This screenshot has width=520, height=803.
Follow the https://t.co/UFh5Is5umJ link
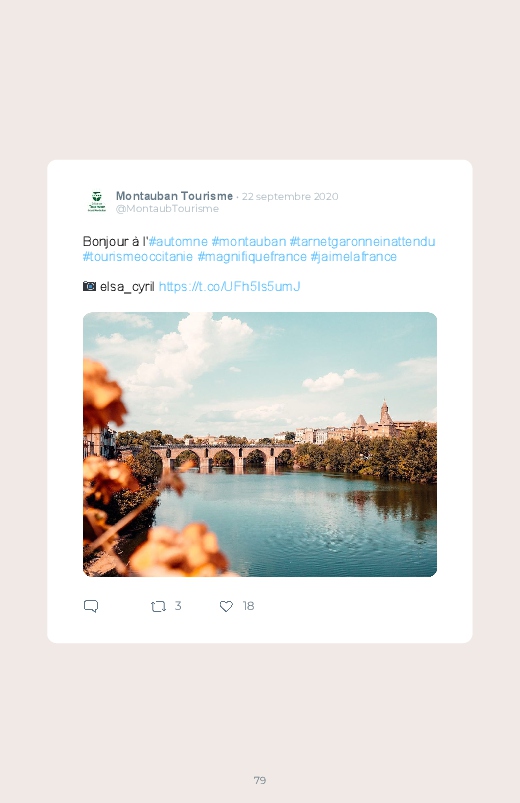tap(230, 286)
